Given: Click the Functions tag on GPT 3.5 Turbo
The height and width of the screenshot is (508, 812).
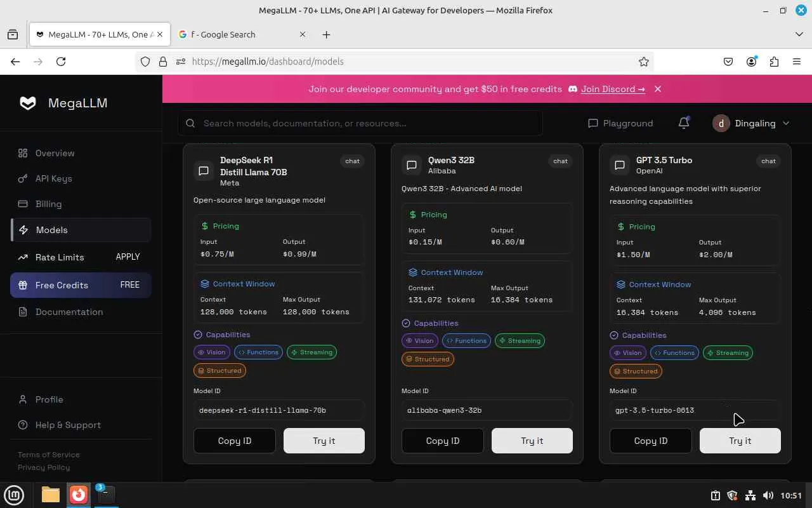Looking at the screenshot, I should pyautogui.click(x=674, y=353).
